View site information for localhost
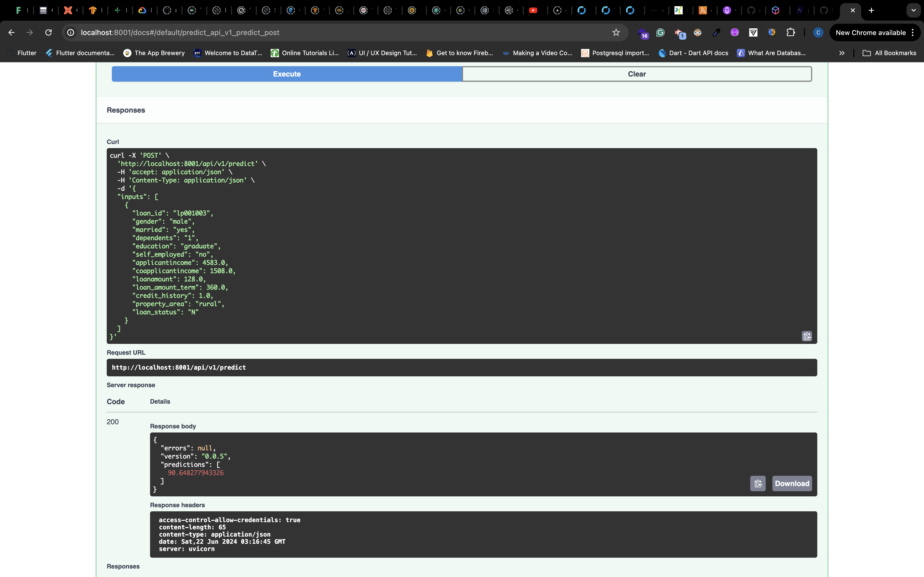Image resolution: width=924 pixels, height=577 pixels. 71,32
